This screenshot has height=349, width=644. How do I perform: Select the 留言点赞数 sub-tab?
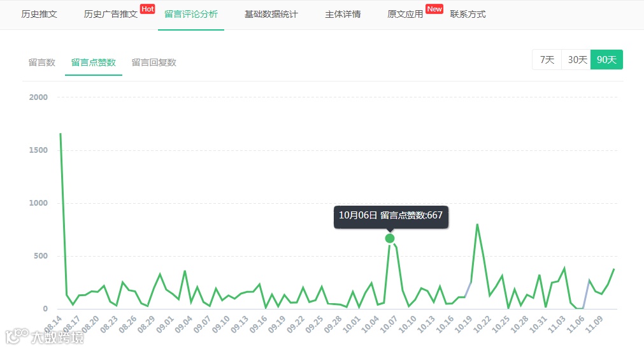(x=94, y=62)
